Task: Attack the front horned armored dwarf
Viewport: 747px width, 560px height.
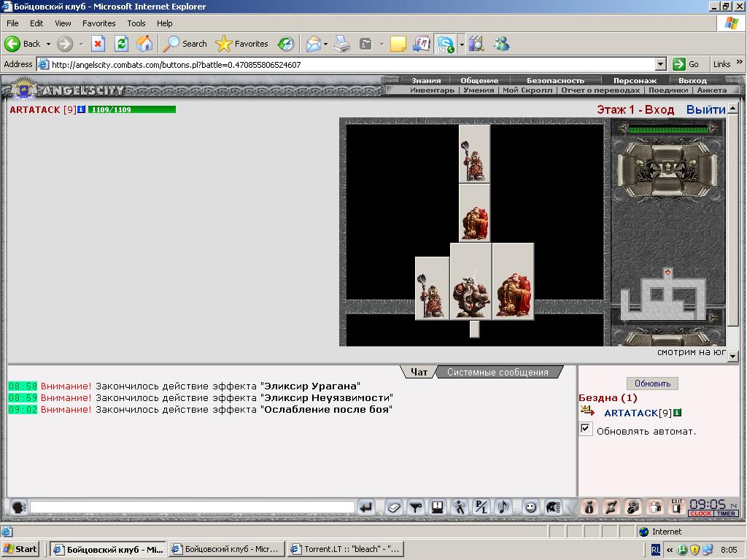Action: 471,281
